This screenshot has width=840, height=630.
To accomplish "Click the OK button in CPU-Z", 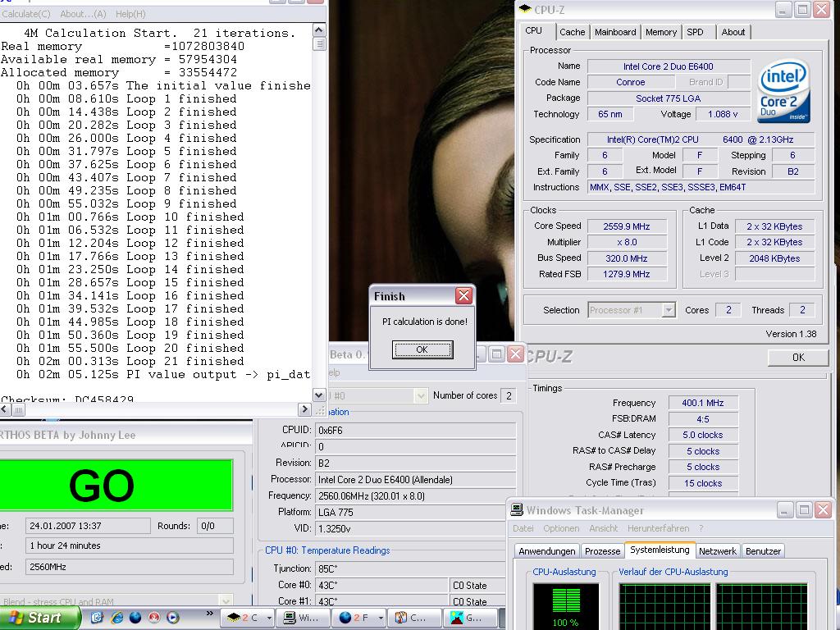I will (798, 358).
